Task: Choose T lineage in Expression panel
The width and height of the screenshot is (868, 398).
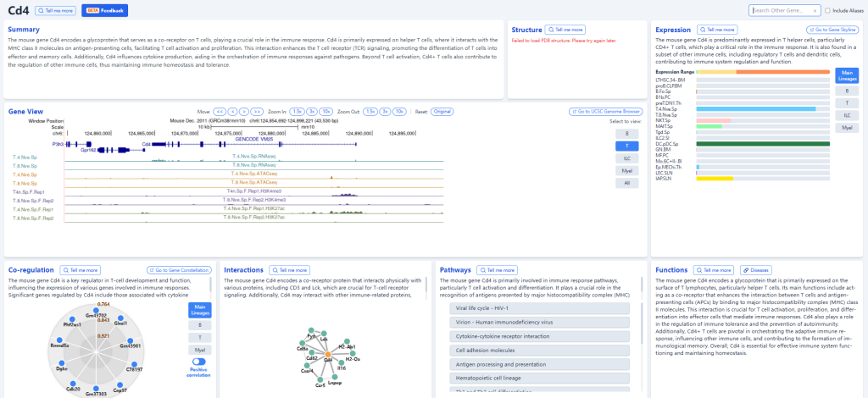Action: pyautogui.click(x=847, y=102)
